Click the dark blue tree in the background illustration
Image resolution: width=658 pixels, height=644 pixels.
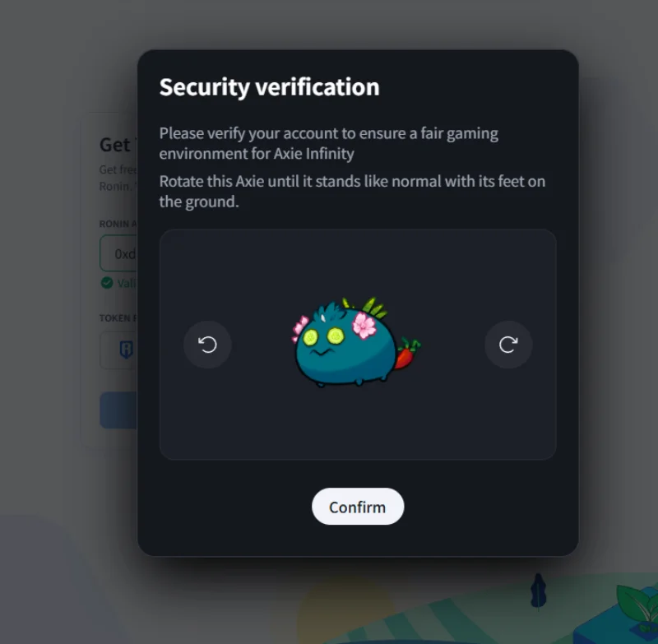click(539, 591)
